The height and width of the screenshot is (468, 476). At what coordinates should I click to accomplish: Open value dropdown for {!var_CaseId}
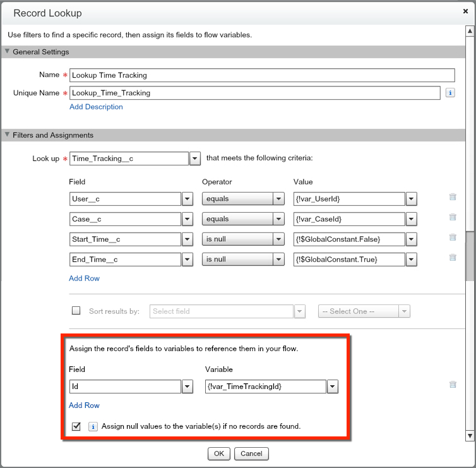point(412,219)
